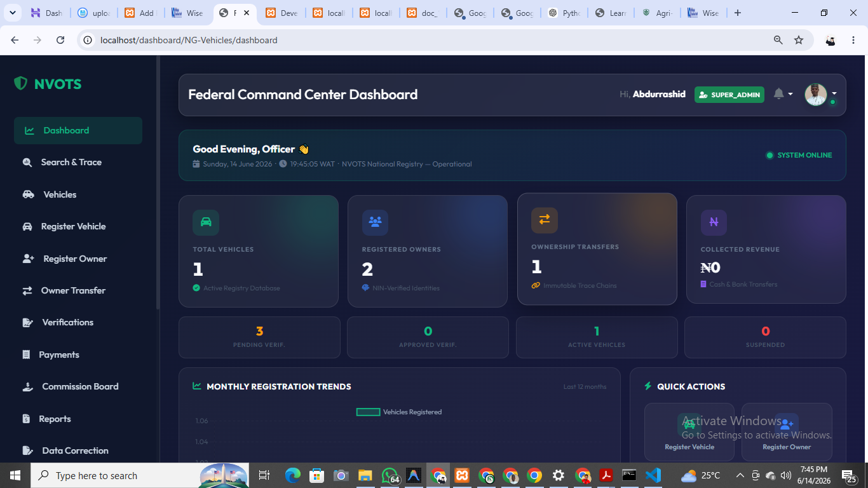Image resolution: width=868 pixels, height=488 pixels.
Task: Open the browser zoom magnifier icon
Action: (x=778, y=40)
